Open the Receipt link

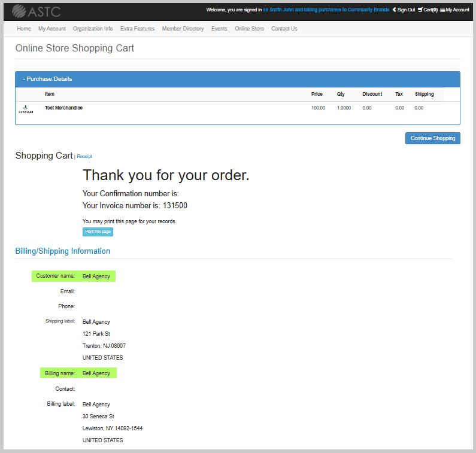tap(84, 157)
